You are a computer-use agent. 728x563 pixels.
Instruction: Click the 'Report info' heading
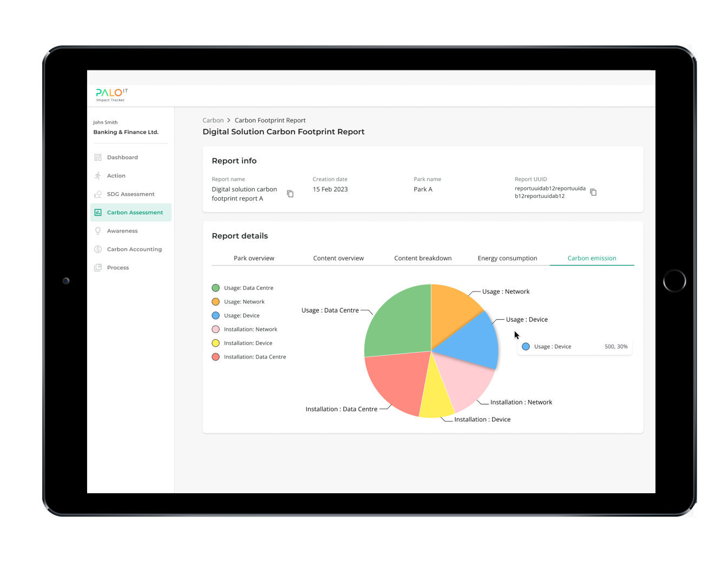234,161
